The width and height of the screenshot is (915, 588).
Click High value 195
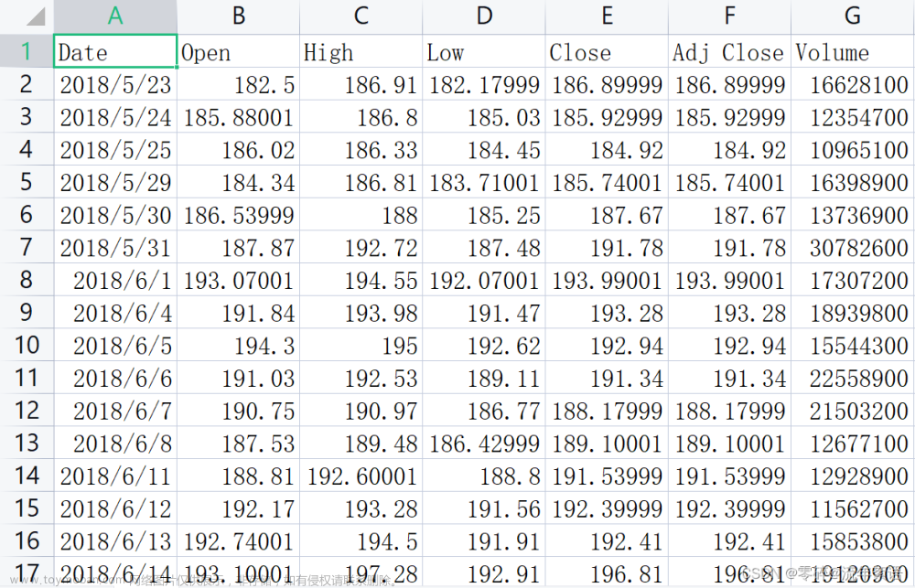[x=361, y=345]
